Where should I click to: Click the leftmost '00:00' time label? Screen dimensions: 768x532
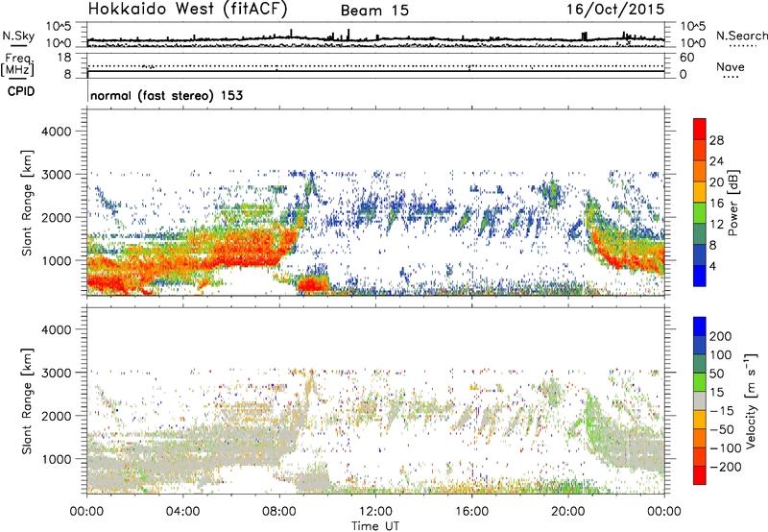tap(86, 512)
